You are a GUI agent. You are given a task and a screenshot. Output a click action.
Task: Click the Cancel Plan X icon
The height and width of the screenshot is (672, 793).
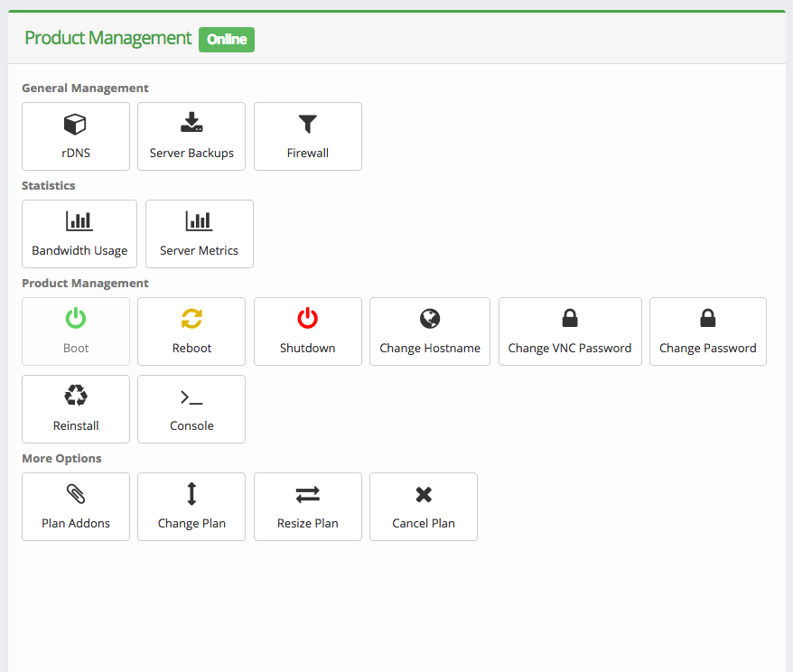point(424,494)
